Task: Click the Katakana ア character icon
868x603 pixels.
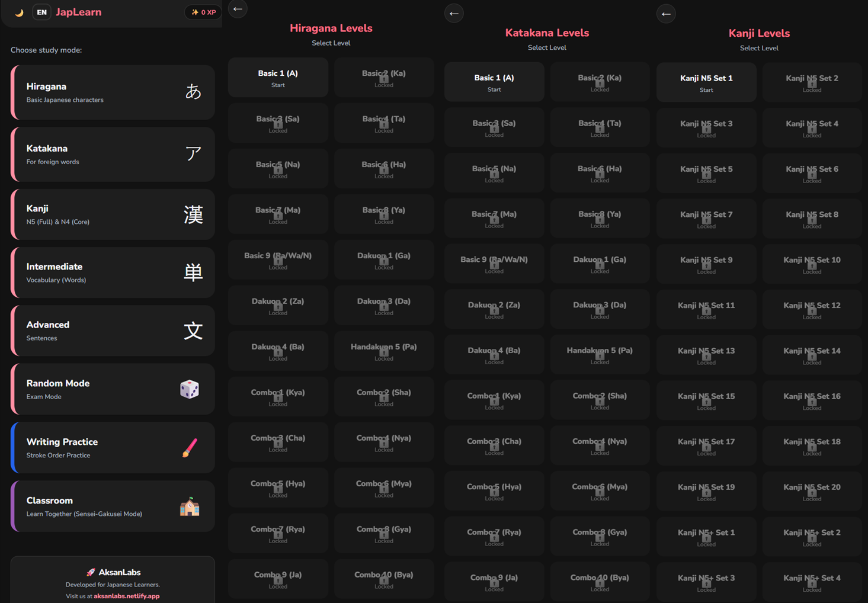Action: point(193,153)
